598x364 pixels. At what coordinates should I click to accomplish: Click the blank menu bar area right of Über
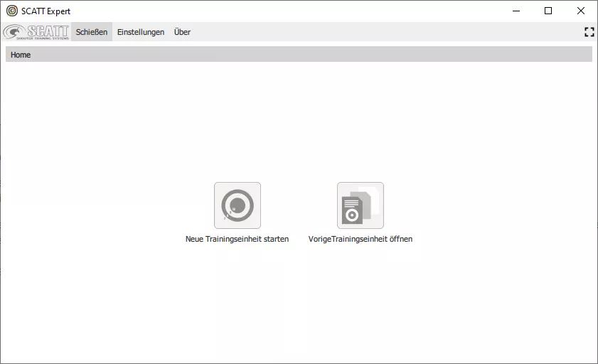pos(384,32)
